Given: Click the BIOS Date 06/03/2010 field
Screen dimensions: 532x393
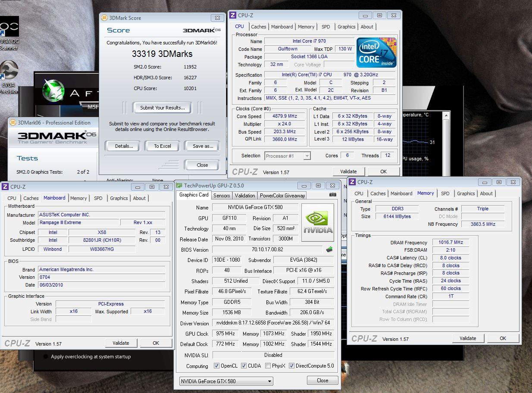Looking at the screenshot, I should click(101, 285).
